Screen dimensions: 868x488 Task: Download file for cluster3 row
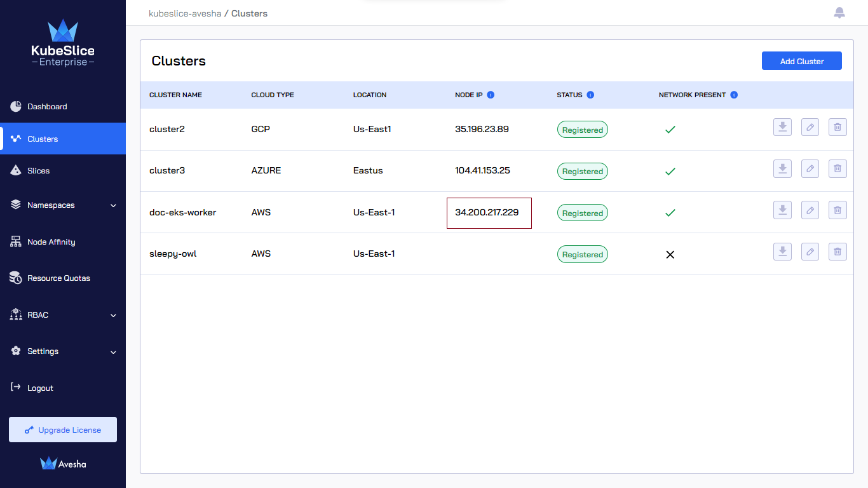(783, 168)
